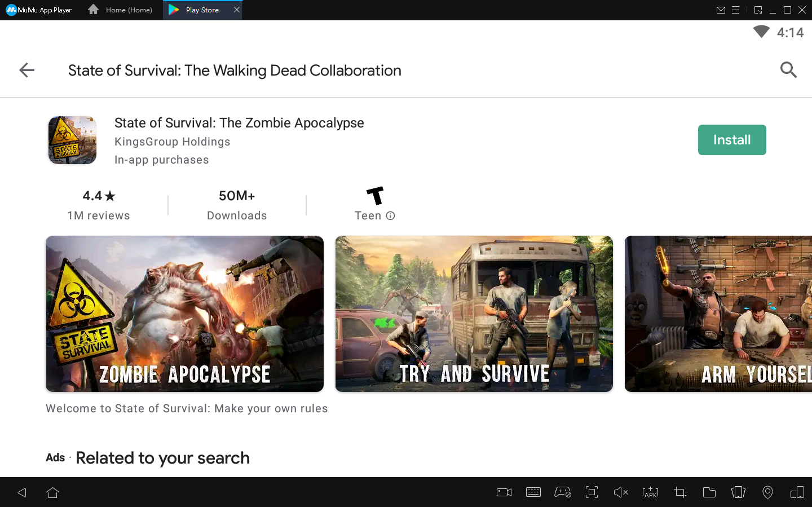
Task: Open the MuMu hamburger menu
Action: point(735,10)
